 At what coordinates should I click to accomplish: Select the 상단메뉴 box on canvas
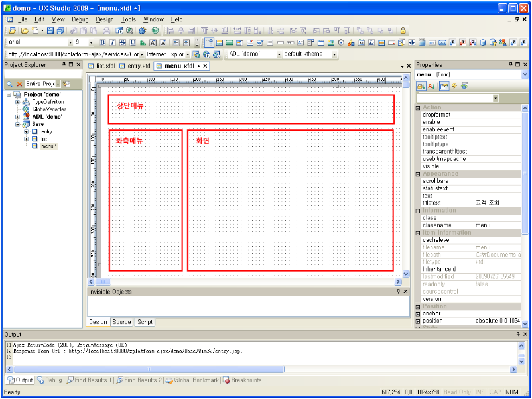click(x=251, y=109)
